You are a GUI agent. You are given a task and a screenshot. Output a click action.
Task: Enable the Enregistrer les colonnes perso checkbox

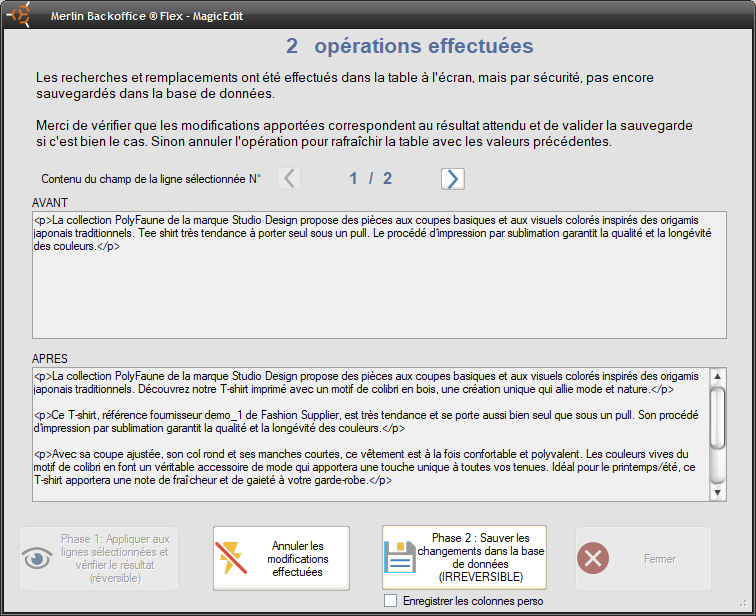391,600
